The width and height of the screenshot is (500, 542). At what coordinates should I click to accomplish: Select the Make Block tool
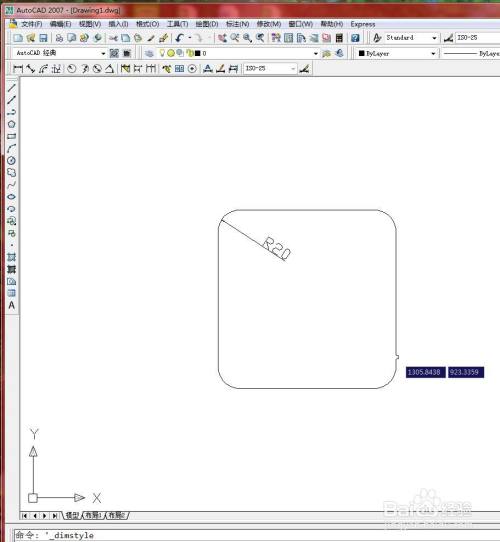[x=11, y=233]
